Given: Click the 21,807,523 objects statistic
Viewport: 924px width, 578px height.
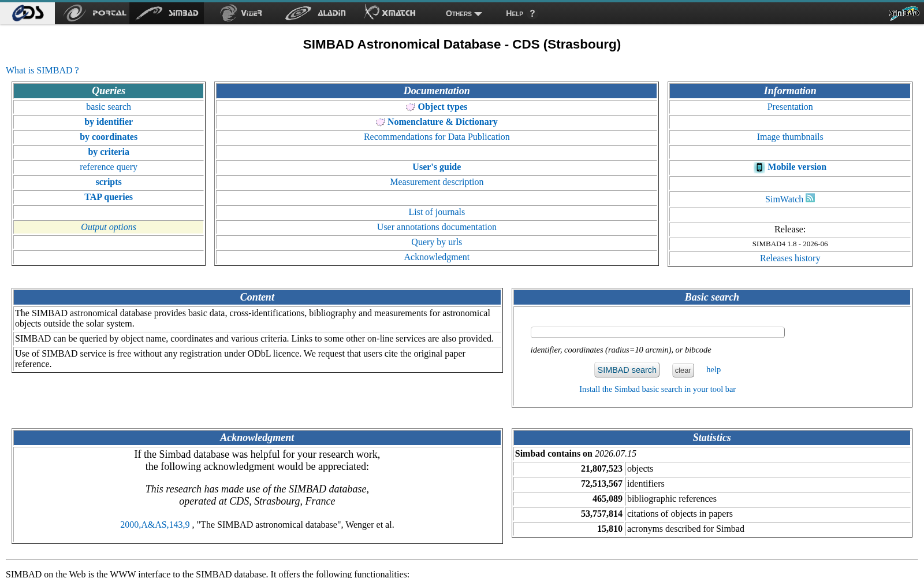Looking at the screenshot, I should tap(601, 469).
